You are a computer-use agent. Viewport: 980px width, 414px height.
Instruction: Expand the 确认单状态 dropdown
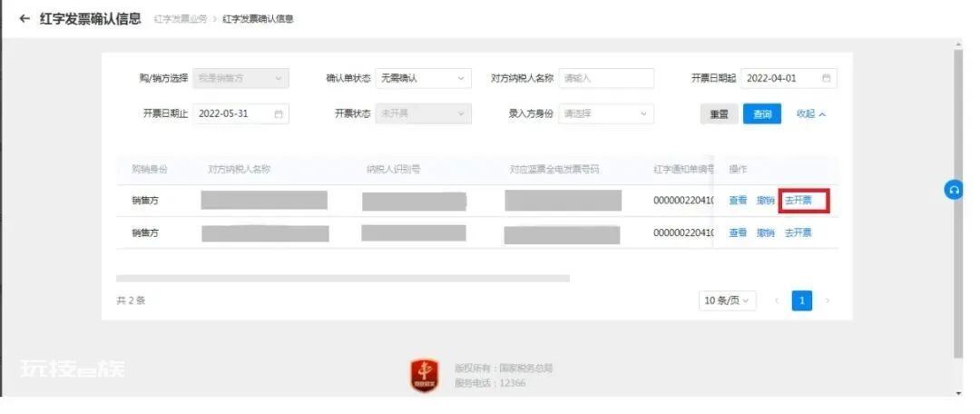[423, 78]
